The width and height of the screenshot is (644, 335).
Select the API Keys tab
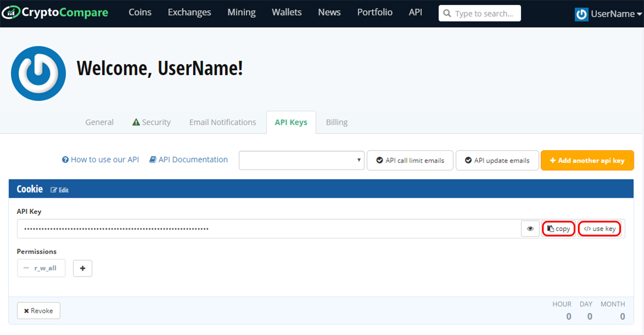pos(291,122)
